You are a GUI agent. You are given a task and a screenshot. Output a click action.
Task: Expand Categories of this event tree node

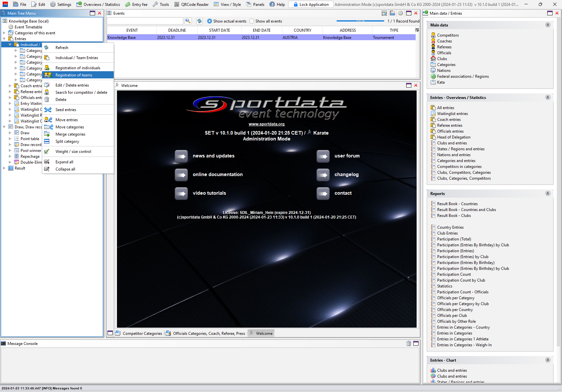click(x=4, y=33)
